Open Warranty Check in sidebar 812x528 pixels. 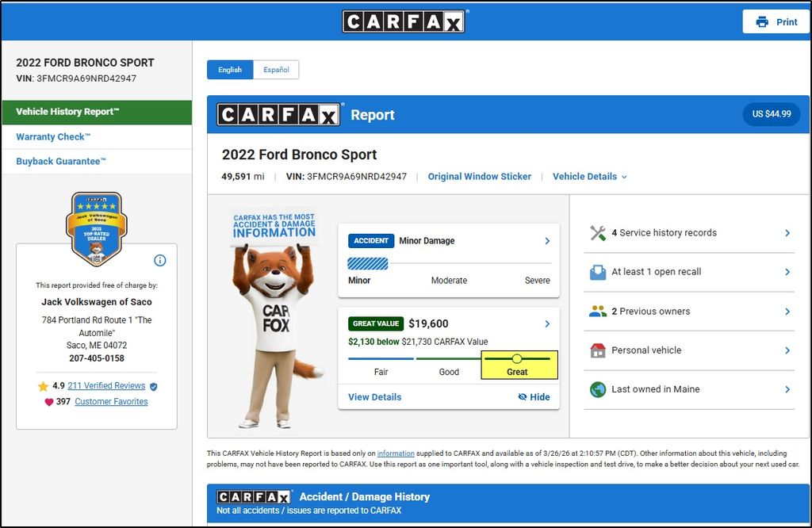(53, 137)
